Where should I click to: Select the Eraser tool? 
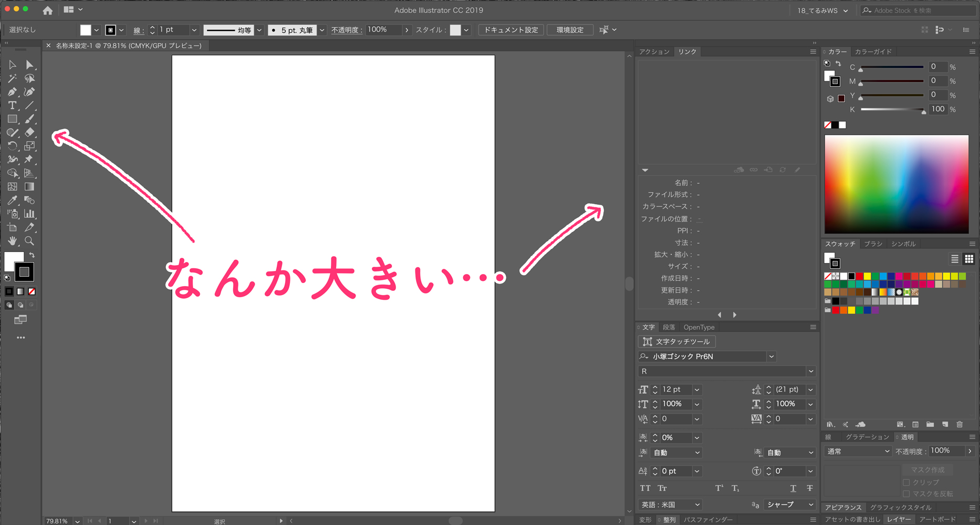click(x=29, y=132)
